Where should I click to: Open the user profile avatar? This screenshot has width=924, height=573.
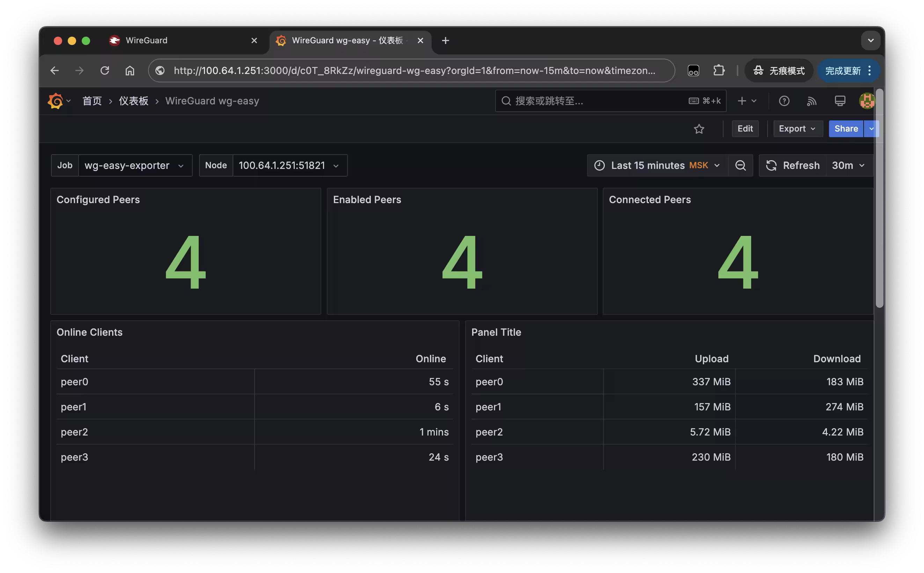pyautogui.click(x=867, y=101)
